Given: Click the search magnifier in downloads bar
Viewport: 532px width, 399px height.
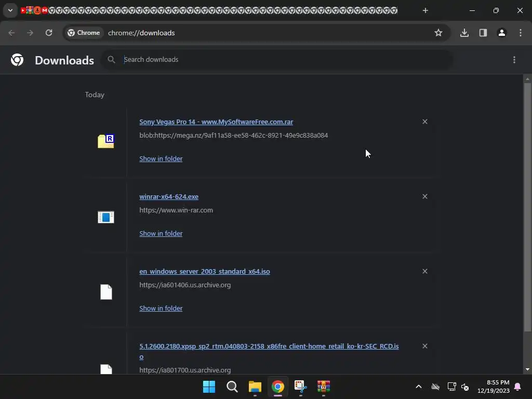Looking at the screenshot, I should 111,60.
